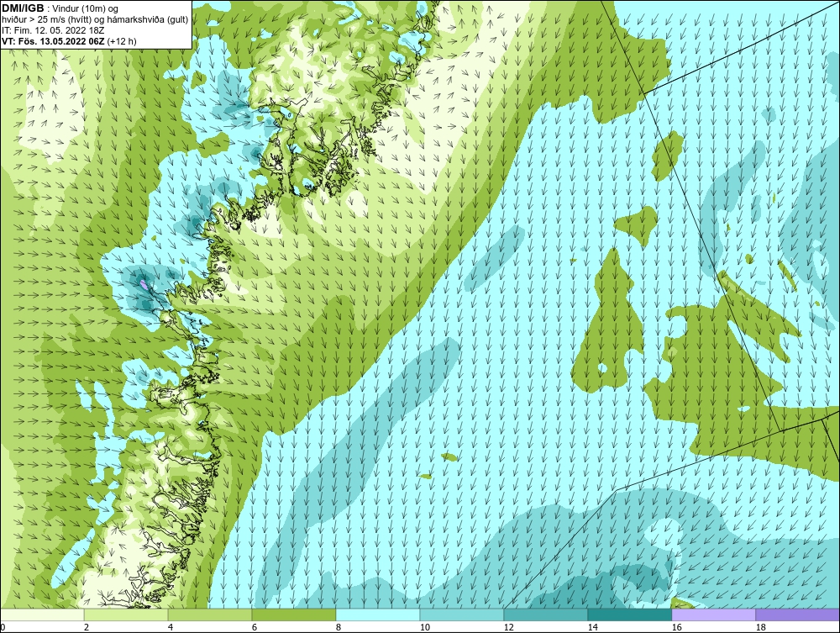Click the 16–18 m/s lavender swatch

coord(713,615)
